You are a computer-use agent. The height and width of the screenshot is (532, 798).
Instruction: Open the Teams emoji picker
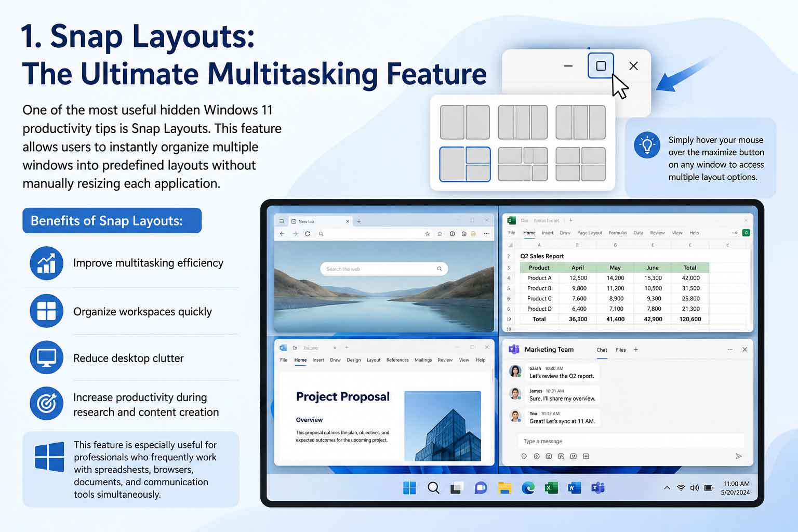(536, 456)
